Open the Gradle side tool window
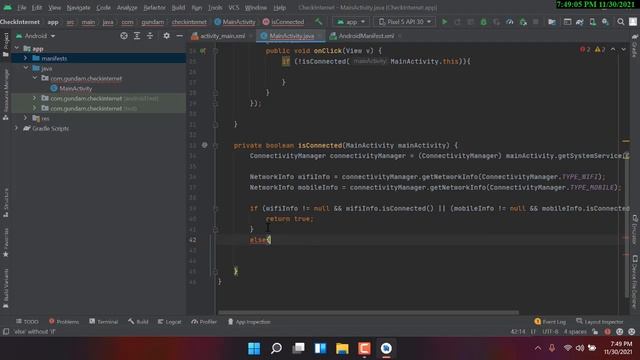The width and height of the screenshot is (640, 360). [635, 46]
